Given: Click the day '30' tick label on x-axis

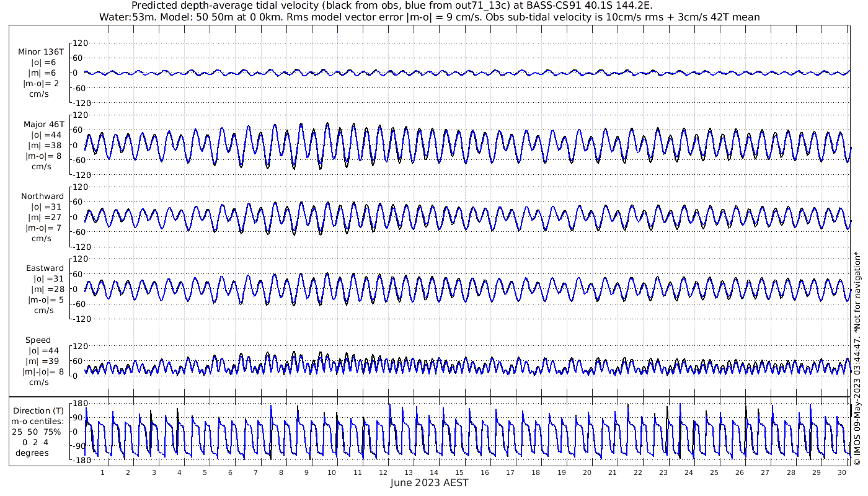Looking at the screenshot, I should tap(842, 472).
